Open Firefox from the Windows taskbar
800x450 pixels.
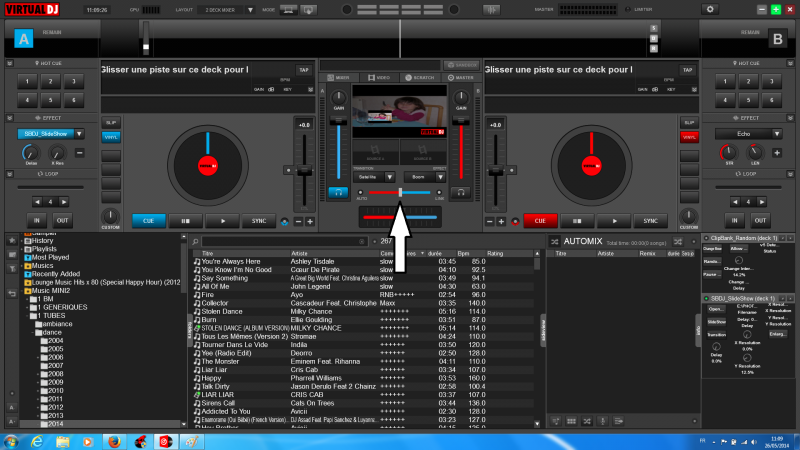click(114, 440)
